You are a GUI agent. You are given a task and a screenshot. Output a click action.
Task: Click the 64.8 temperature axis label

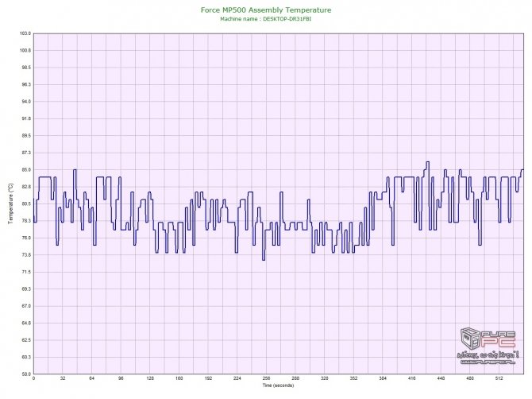(x=25, y=323)
